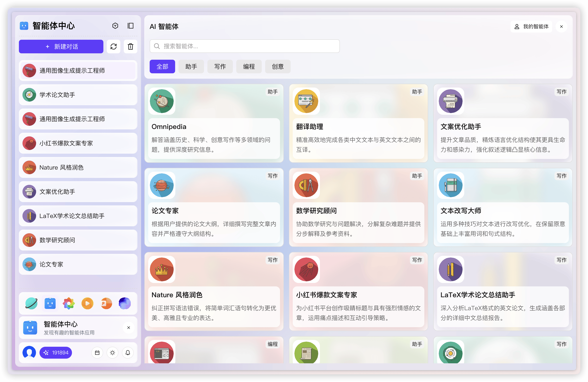Click the 编程 card's code window icon

162,352
